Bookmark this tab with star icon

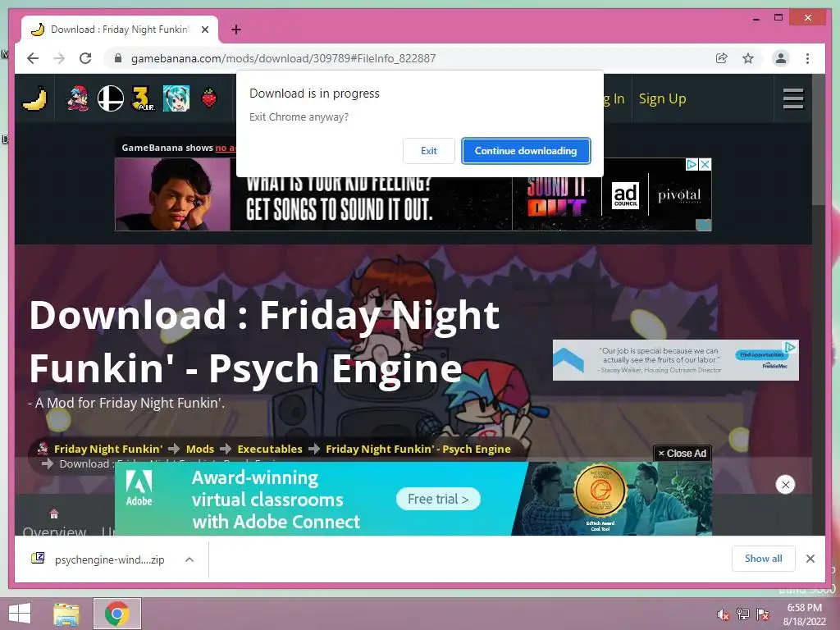coord(748,58)
